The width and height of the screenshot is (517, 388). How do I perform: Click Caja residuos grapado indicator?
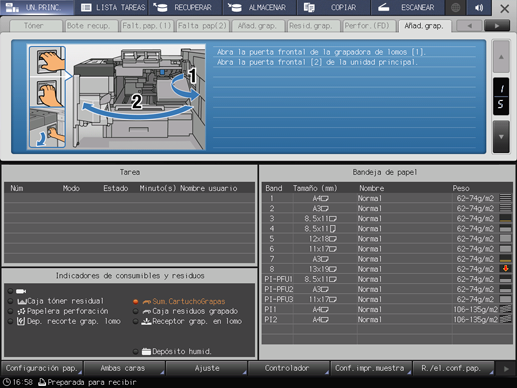point(186,311)
